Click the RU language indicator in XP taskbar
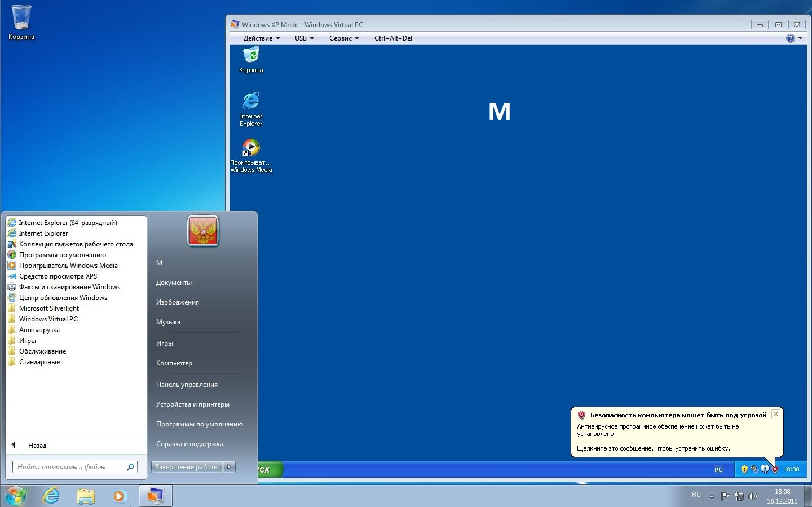Viewport: 812px width, 507px height. coord(718,470)
